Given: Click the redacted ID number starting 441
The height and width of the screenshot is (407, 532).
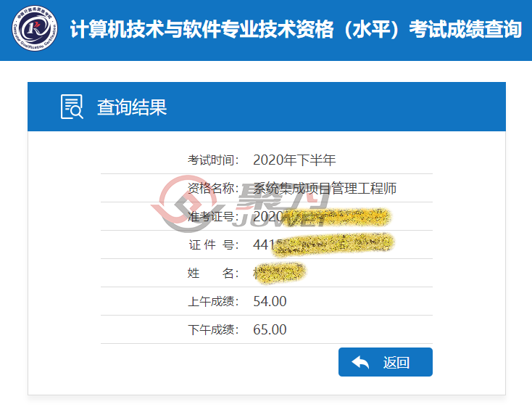Looking at the screenshot, I should [x=323, y=244].
